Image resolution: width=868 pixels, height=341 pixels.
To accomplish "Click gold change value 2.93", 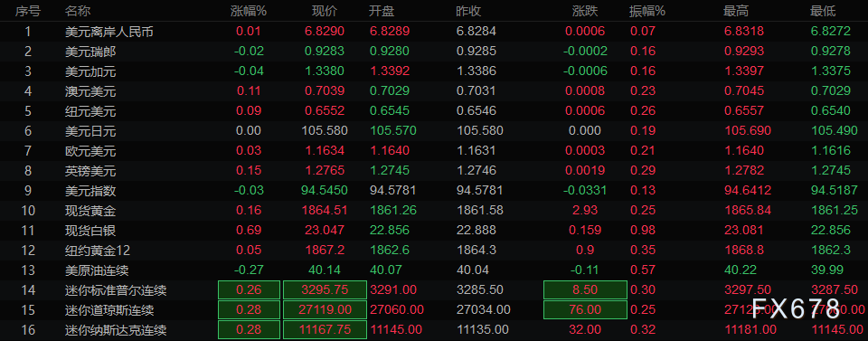I will pos(585,211).
